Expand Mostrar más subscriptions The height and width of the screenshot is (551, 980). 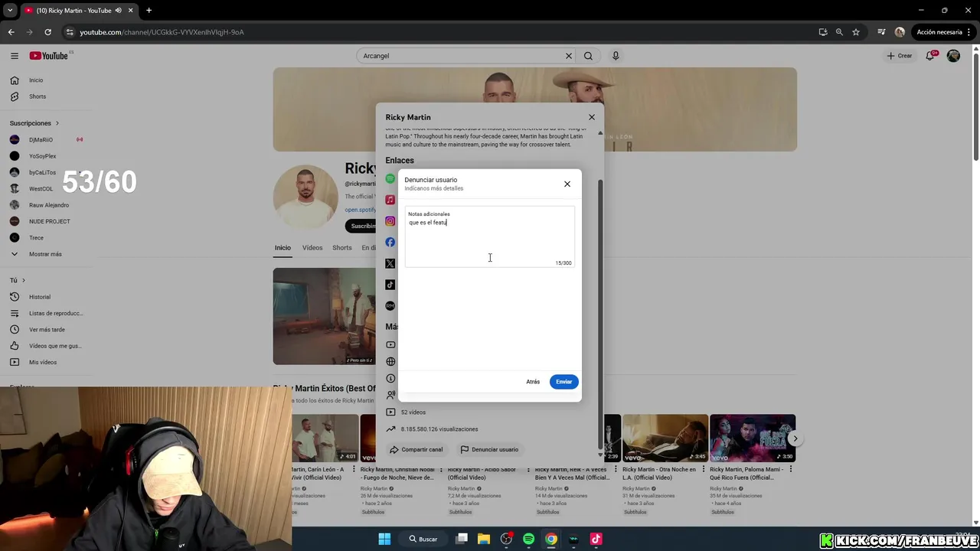click(46, 254)
